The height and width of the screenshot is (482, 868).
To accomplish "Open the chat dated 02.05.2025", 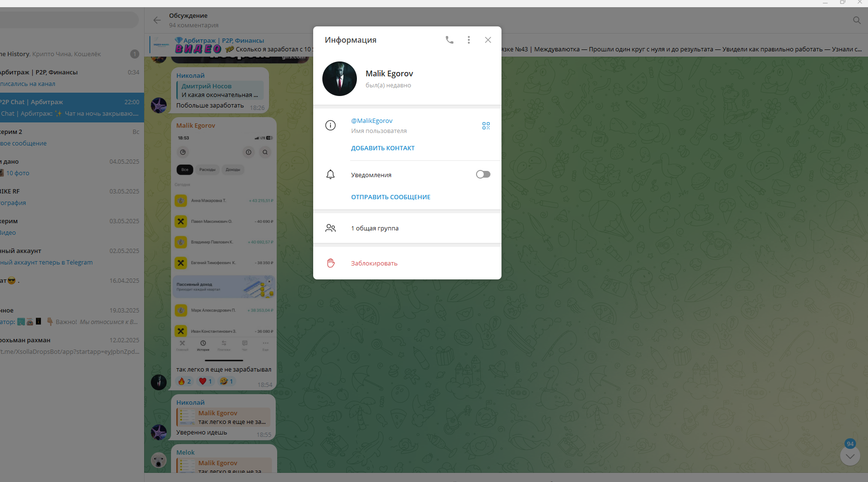I will tap(72, 256).
